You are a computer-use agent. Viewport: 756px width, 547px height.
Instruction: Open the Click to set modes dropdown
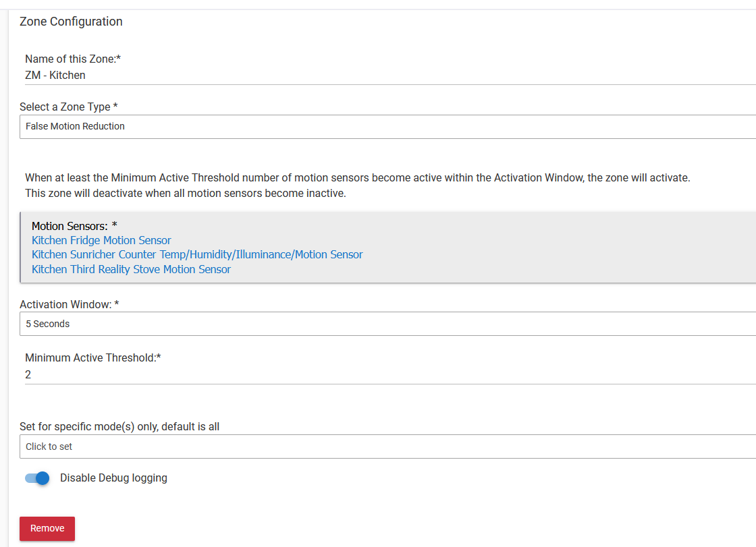coord(387,447)
